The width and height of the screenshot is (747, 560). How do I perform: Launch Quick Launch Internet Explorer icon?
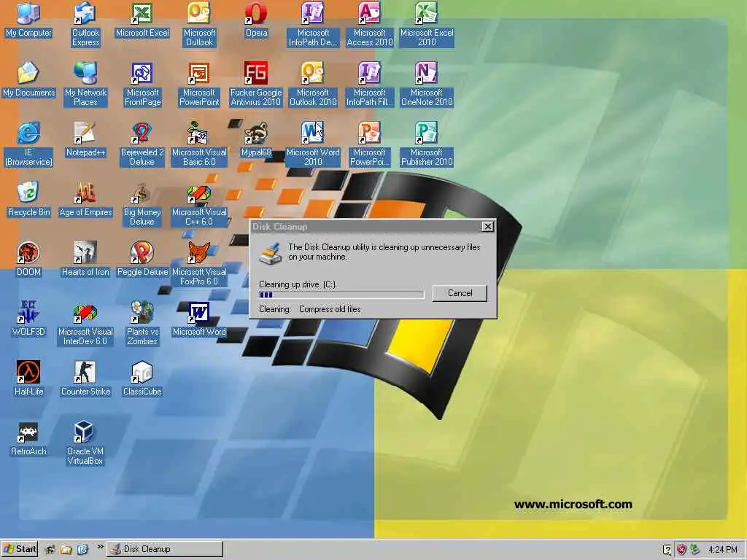pos(82,550)
